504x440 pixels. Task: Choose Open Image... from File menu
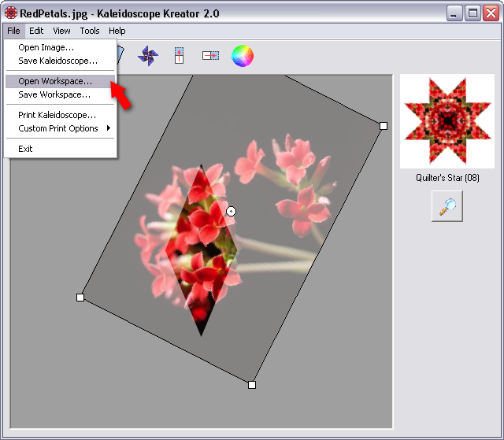point(61,47)
